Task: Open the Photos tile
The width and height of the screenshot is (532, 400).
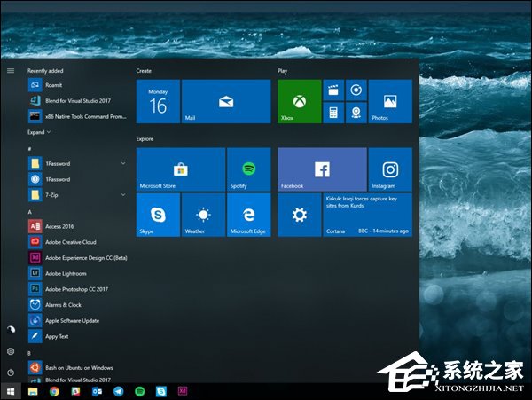Action: (x=390, y=101)
